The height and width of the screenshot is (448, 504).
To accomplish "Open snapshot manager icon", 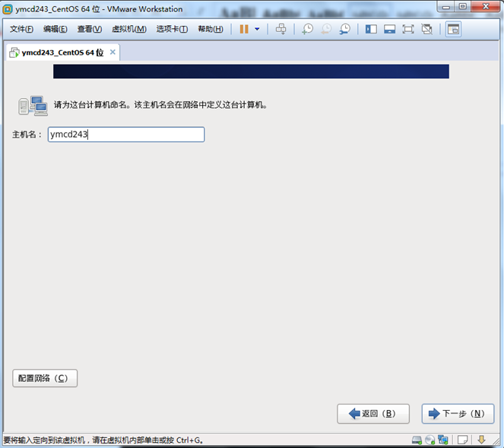I will 344,29.
